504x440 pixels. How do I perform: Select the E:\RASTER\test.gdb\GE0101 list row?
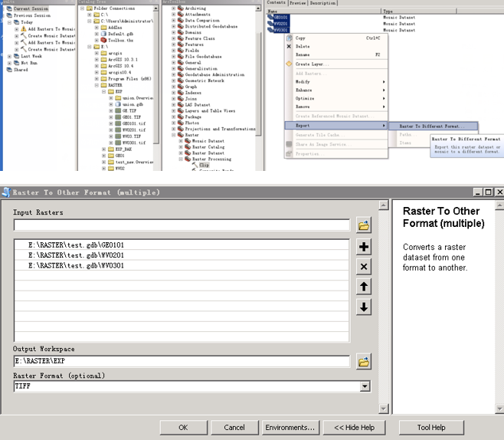(x=182, y=245)
